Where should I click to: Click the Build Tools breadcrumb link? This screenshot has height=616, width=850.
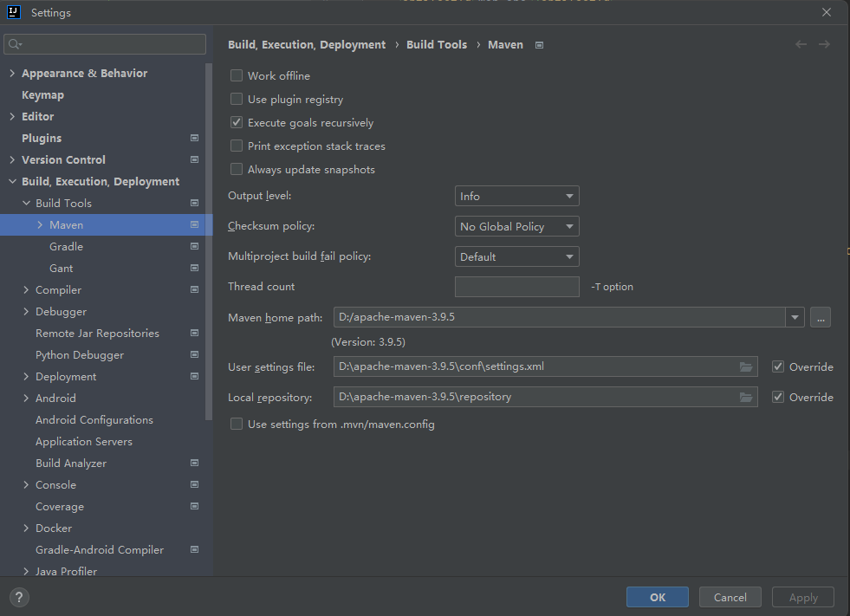pos(437,44)
